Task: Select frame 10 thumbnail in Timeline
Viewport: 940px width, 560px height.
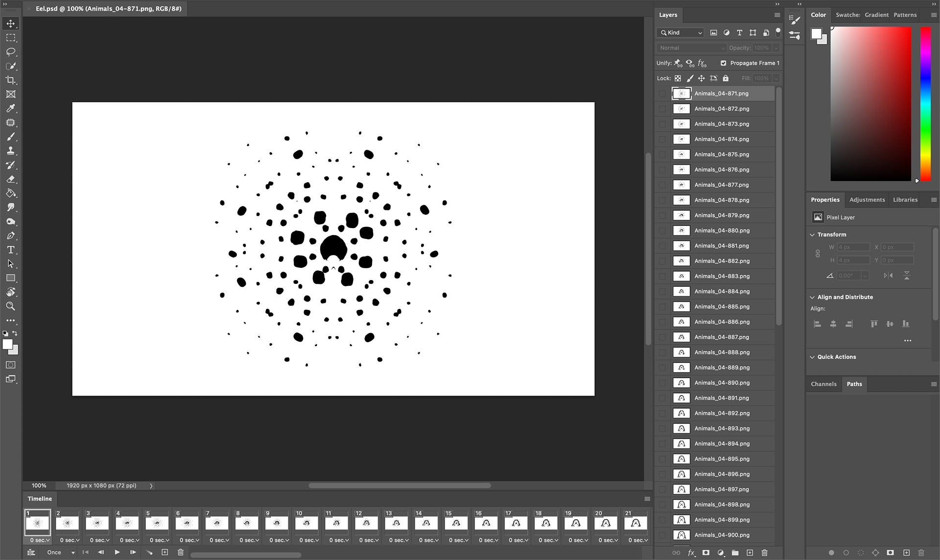Action: [x=306, y=523]
